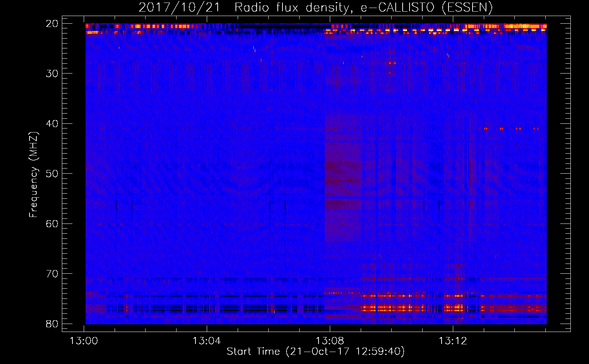Click the 70 frequency tick label
This screenshot has height=364, width=589.
[52, 274]
